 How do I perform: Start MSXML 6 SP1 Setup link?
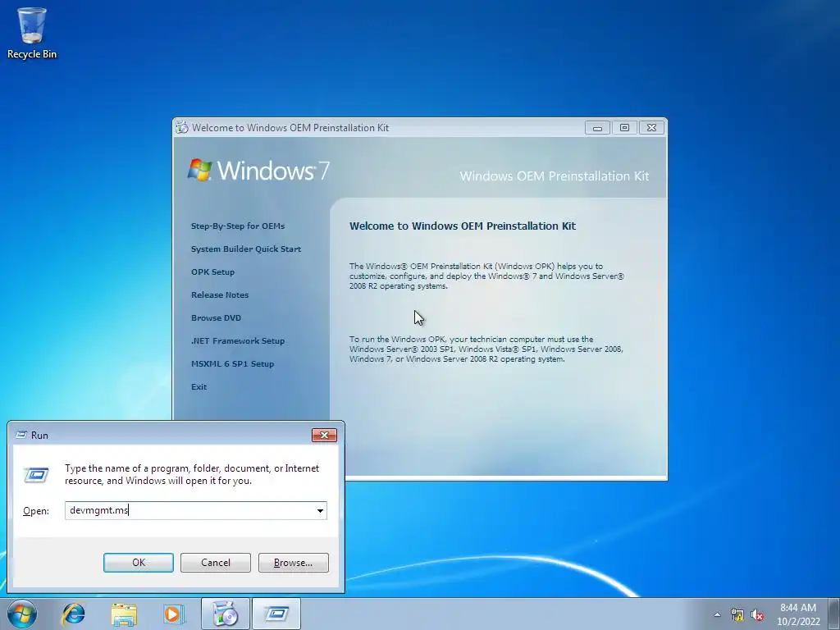pyautogui.click(x=232, y=364)
